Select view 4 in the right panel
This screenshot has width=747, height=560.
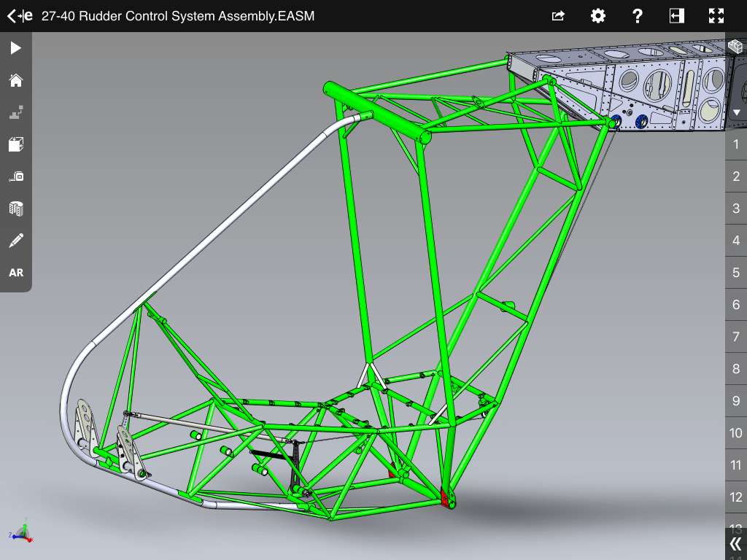736,241
